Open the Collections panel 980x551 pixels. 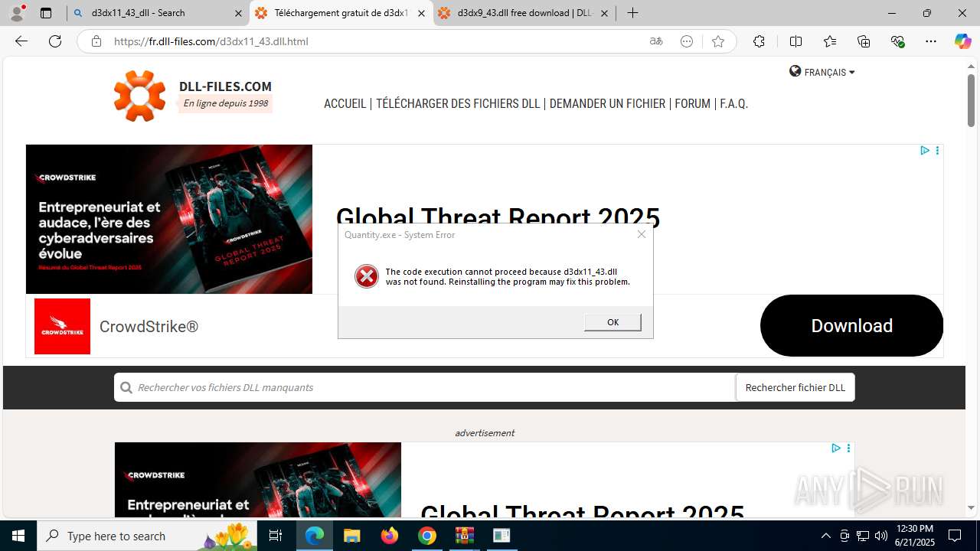pyautogui.click(x=864, y=41)
